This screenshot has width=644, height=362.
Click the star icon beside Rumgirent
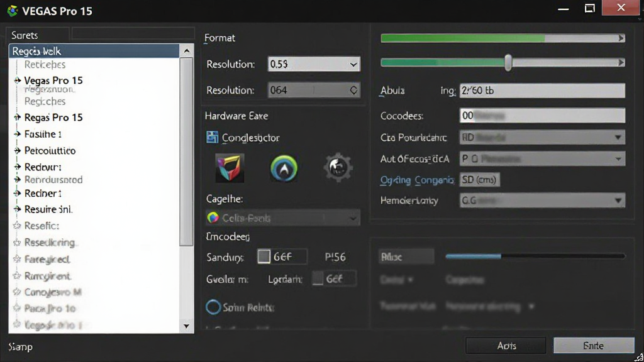17,276
